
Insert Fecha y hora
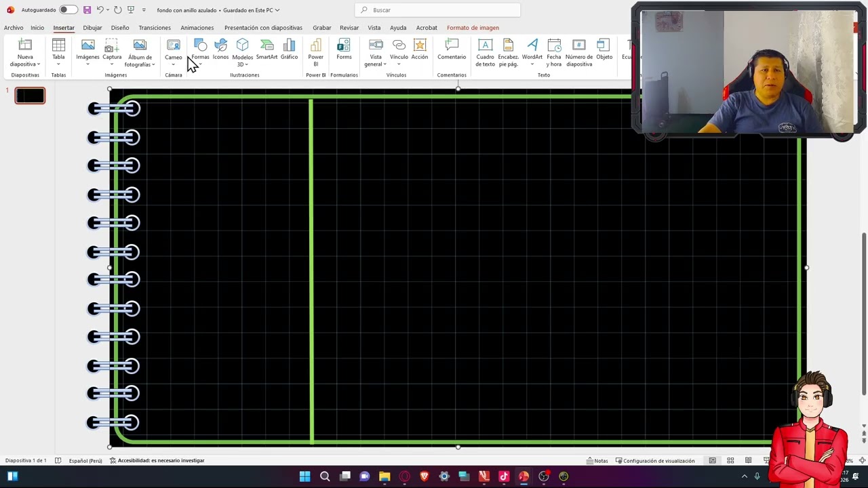[554, 53]
